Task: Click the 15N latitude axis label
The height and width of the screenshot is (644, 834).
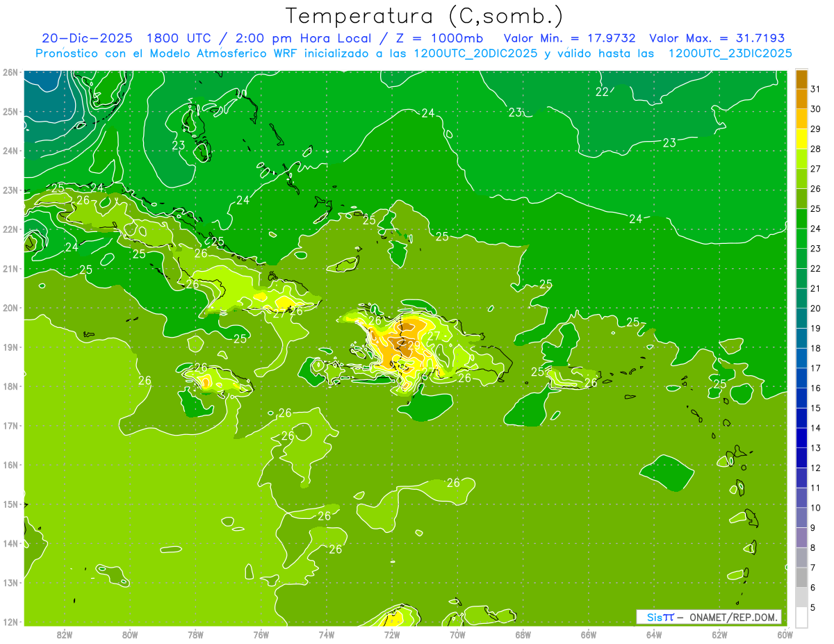Action: [x=10, y=504]
